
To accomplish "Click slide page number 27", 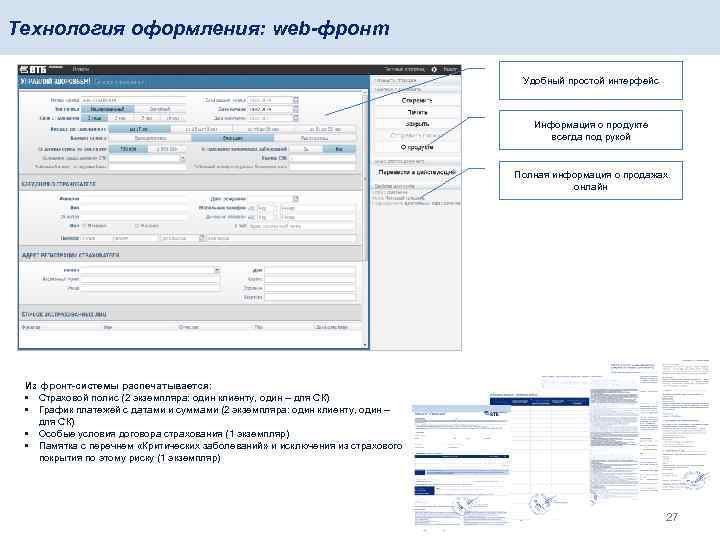I will (671, 517).
